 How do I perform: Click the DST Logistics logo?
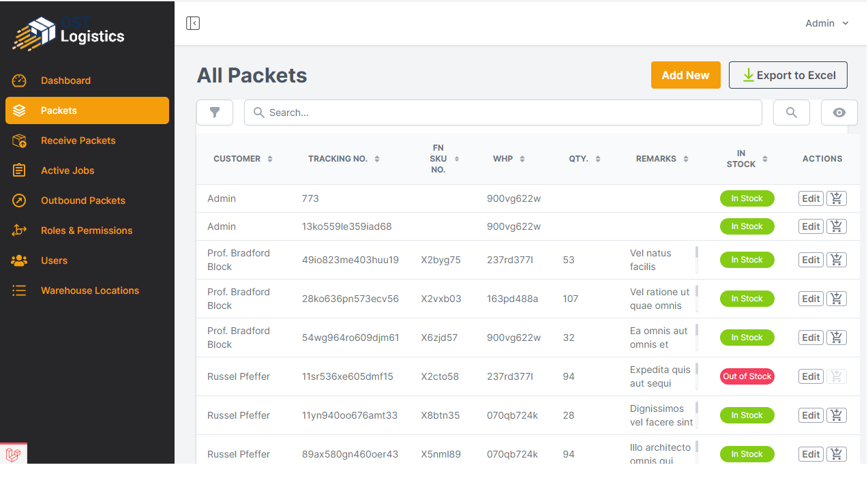coord(69,33)
